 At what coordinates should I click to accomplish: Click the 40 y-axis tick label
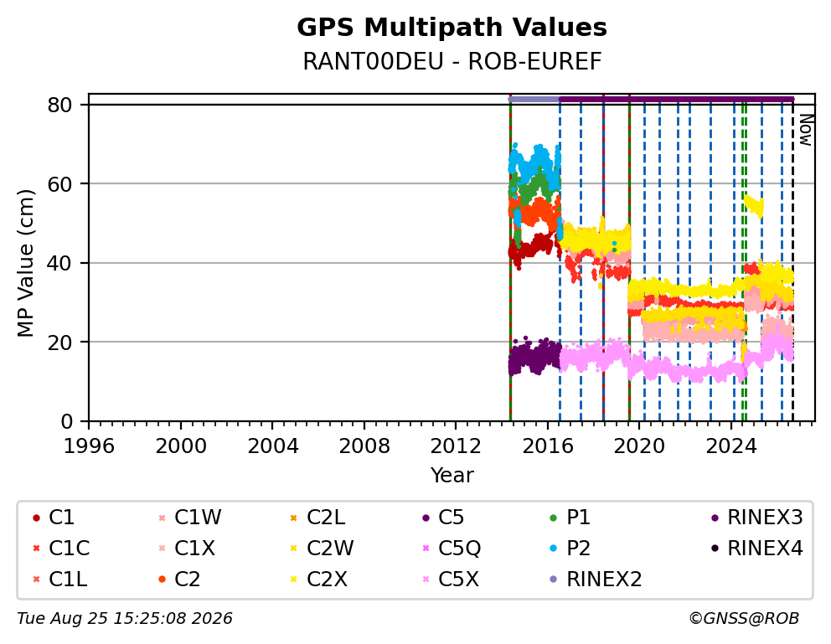(59, 263)
